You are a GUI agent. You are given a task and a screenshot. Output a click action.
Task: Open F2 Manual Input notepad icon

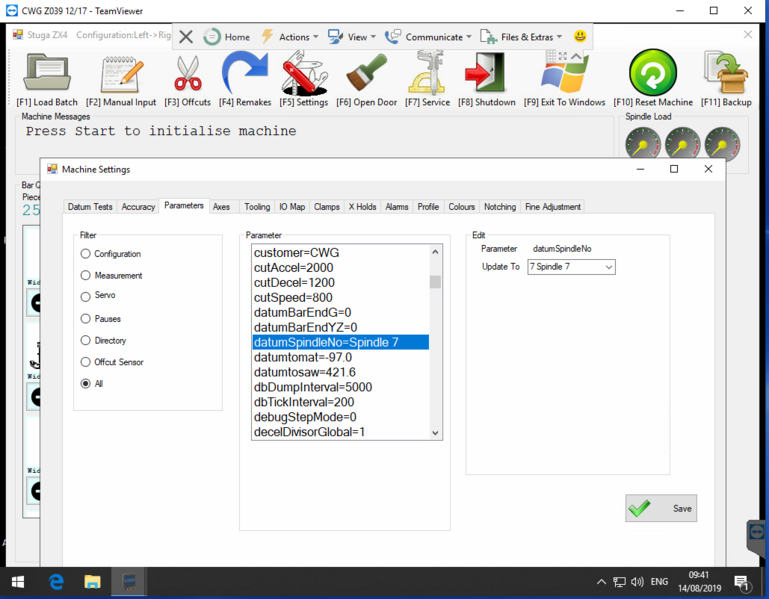tap(122, 74)
